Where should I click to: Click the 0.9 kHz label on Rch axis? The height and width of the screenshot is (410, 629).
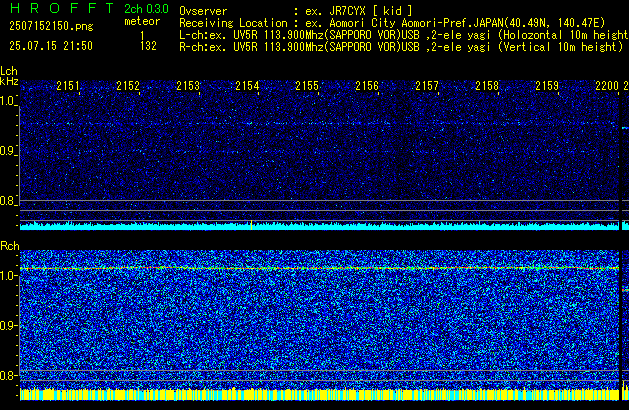tap(8, 325)
